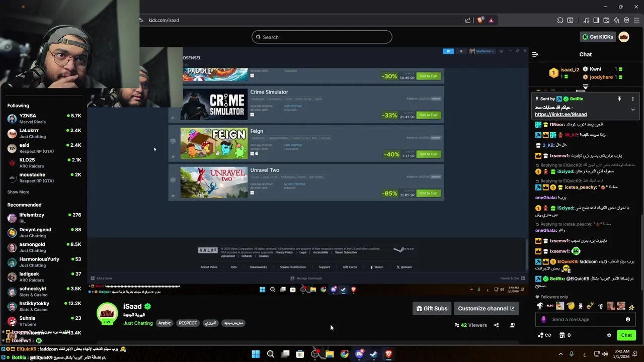Viewport: 644px width, 362px height.
Task: Open the Brave VPN shield icon
Action: (626, 20)
